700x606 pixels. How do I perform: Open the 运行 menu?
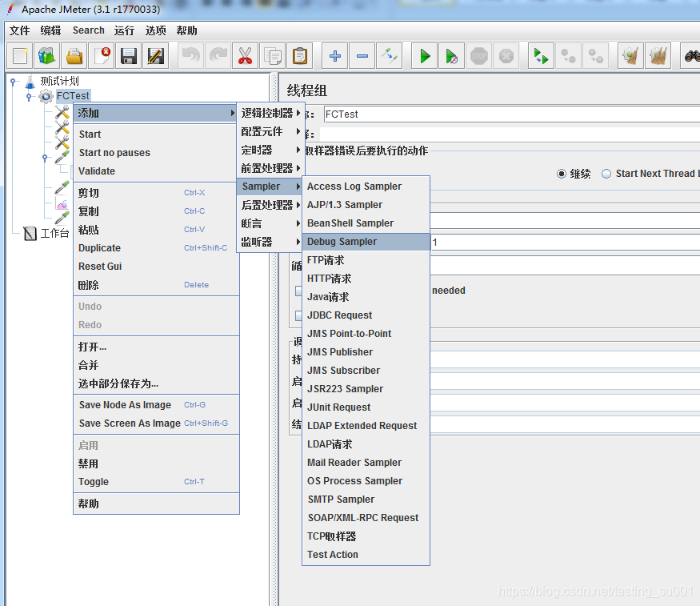coord(124,30)
